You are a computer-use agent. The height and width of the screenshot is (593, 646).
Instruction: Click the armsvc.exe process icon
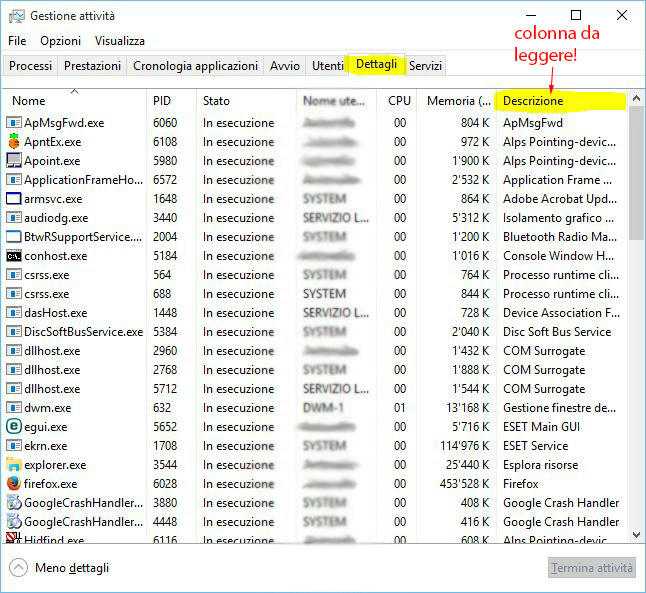[14, 199]
